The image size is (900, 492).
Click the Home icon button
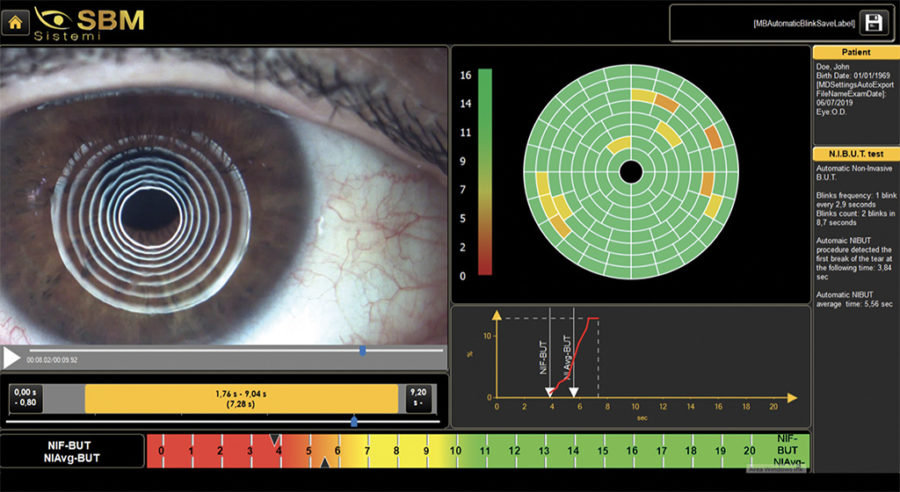coord(15,22)
